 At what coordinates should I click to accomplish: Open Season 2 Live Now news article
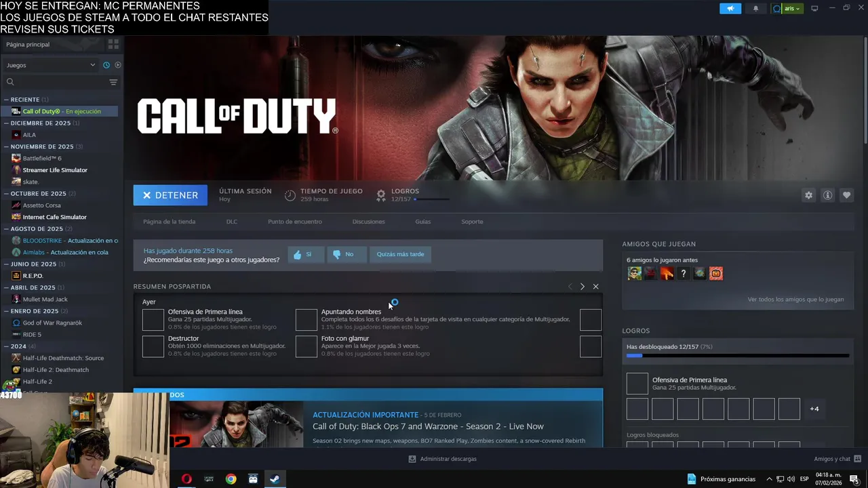[x=428, y=426]
